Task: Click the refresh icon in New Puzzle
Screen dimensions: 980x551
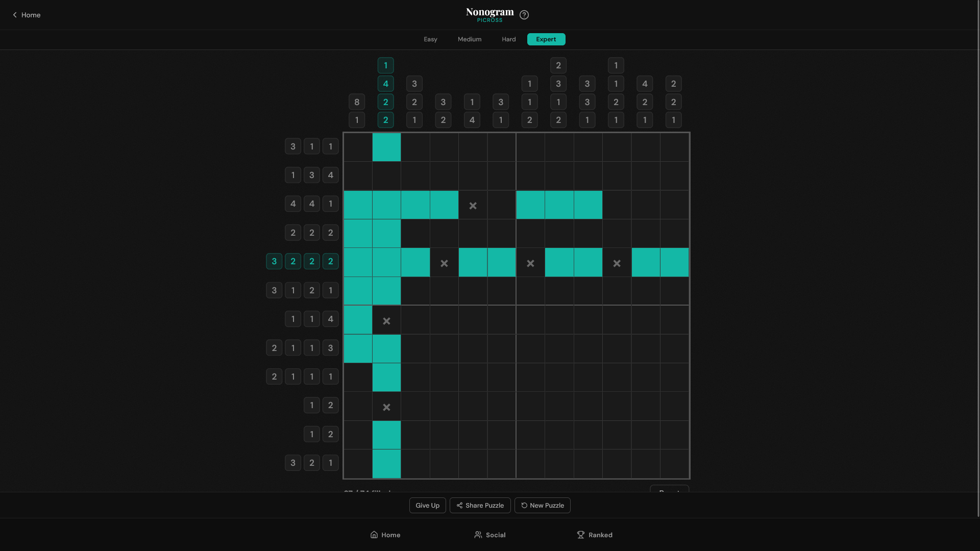Action: pyautogui.click(x=524, y=506)
